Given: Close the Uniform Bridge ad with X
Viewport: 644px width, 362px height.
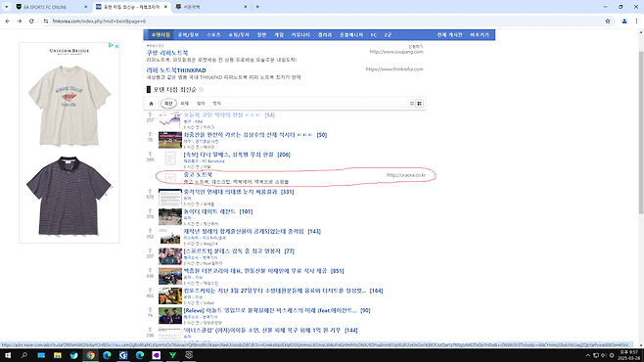Looking at the screenshot, I should [116, 46].
